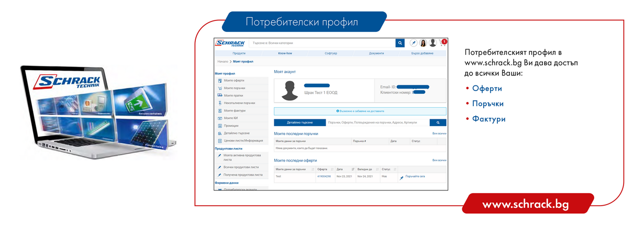644x225 pixels.
Task: Click the Поръчка # column header
Action: [x=359, y=141]
